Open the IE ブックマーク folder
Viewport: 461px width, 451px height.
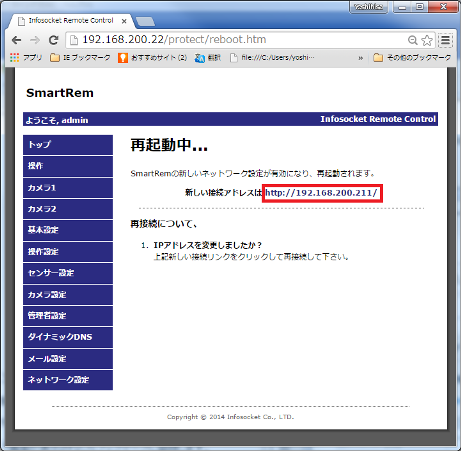[80, 58]
